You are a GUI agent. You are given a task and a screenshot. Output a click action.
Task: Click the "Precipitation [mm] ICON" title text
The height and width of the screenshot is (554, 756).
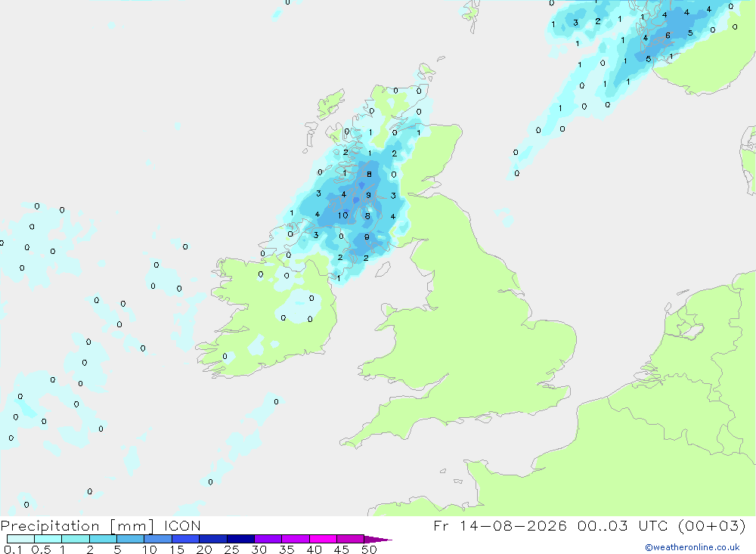[x=101, y=525]
